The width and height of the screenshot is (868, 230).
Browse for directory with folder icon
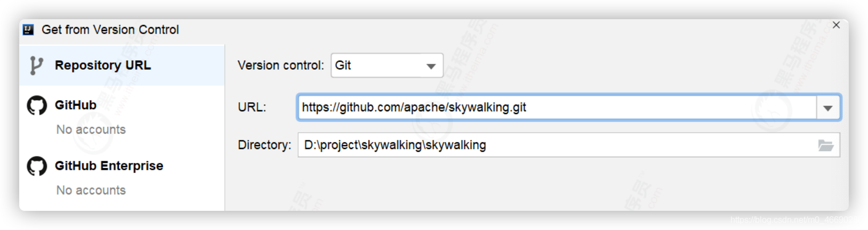pos(826,145)
